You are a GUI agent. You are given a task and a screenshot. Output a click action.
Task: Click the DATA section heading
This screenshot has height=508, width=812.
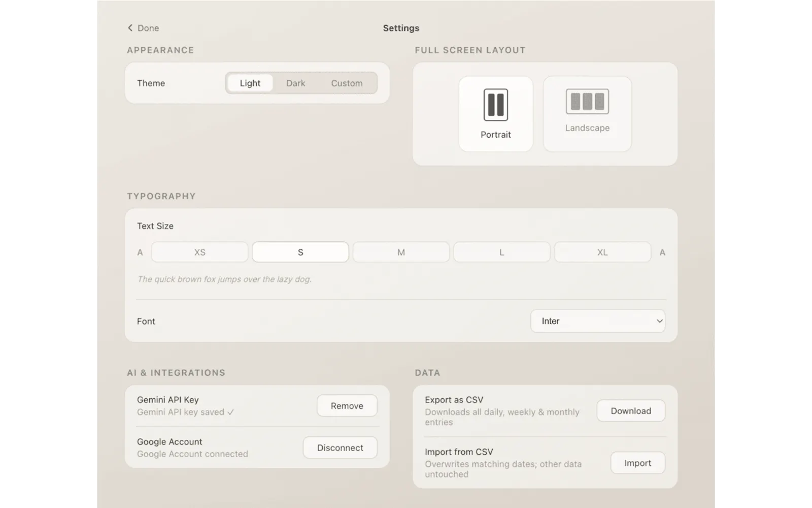(x=427, y=373)
